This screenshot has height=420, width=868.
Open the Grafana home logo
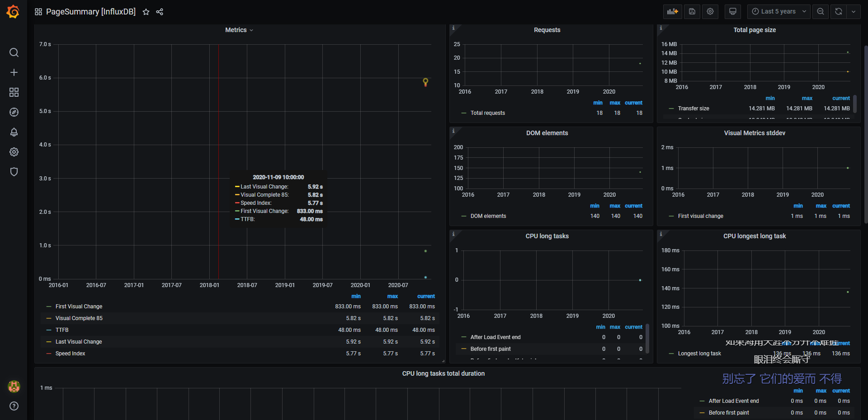tap(13, 12)
